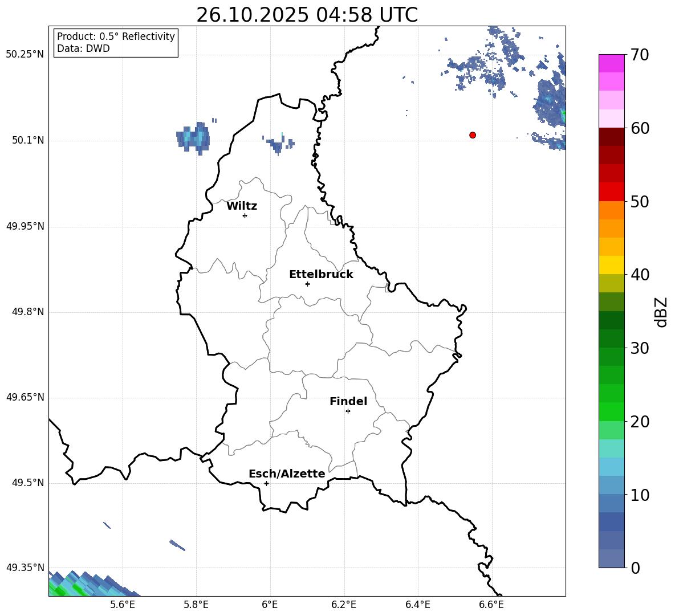Image resolution: width=675 pixels, height=616 pixels.
Task: Click the colorbar tick label '50'
Action: [x=640, y=202]
